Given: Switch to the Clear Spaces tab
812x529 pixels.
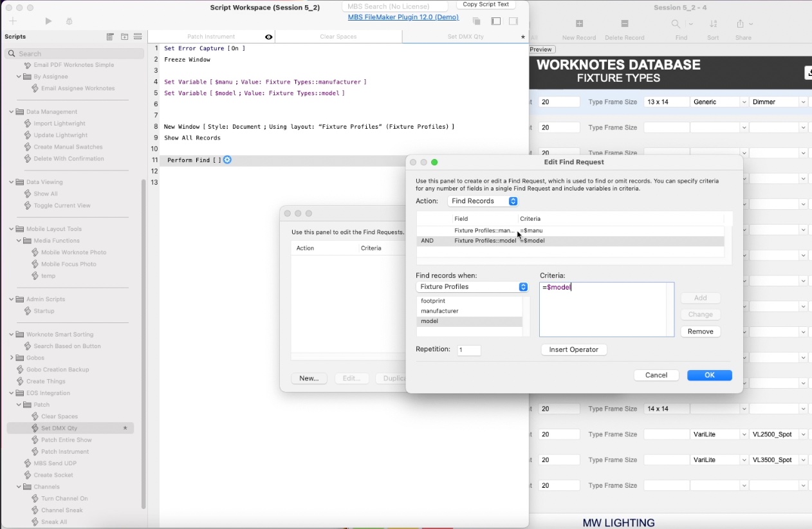Looking at the screenshot, I should pos(338,37).
